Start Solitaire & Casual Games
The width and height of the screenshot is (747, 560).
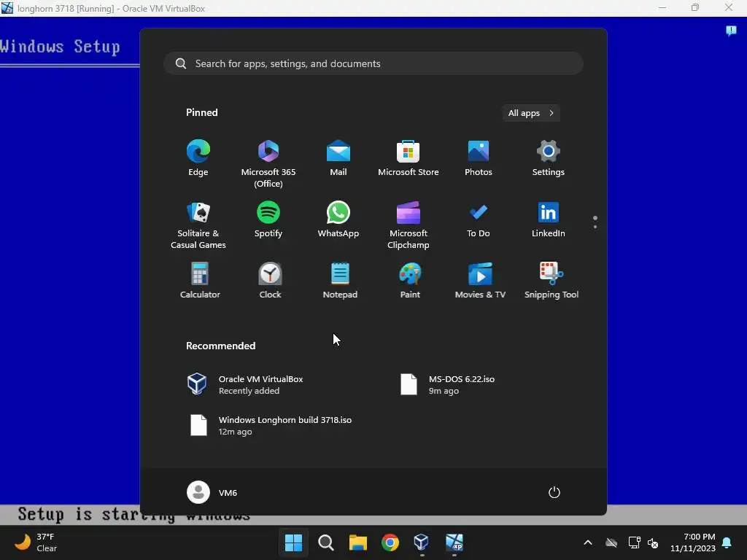click(x=198, y=225)
